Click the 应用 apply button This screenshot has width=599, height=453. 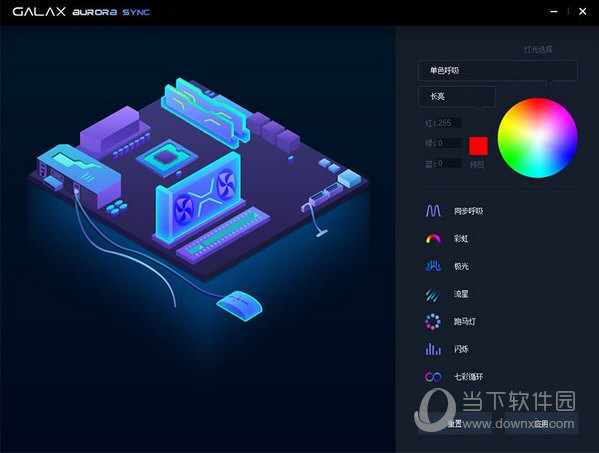click(541, 424)
